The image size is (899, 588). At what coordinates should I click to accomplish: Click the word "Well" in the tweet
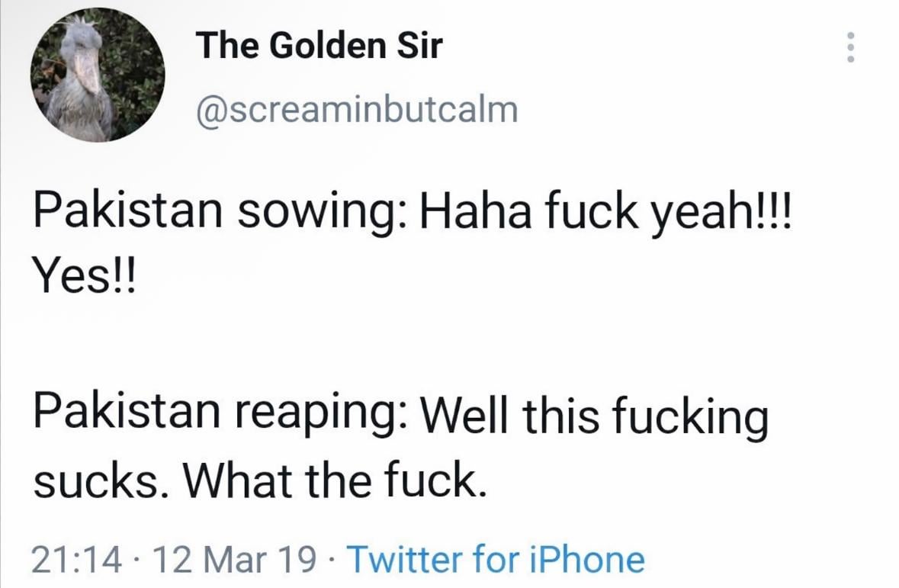[469, 414]
